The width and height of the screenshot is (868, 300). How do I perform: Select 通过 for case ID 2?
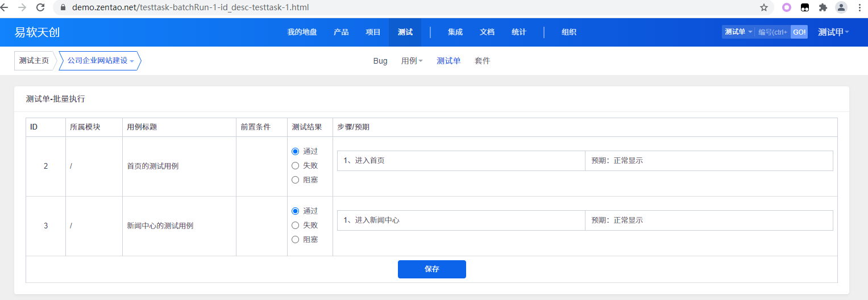tap(295, 151)
